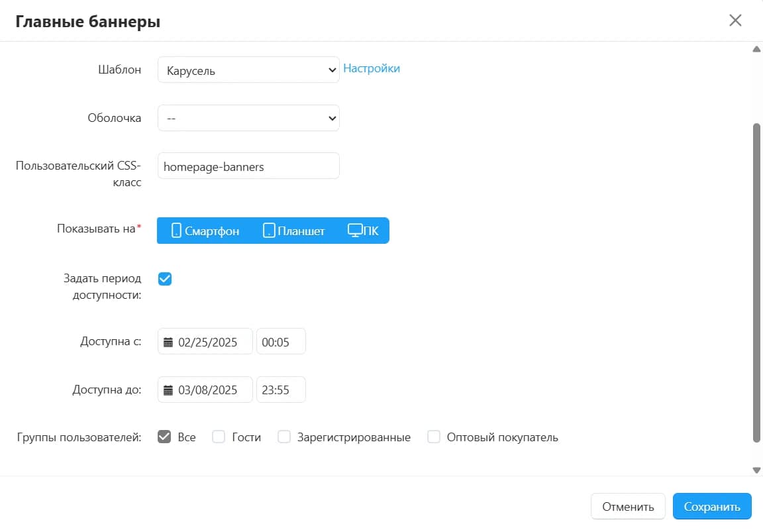
Task: Click the 23:55 end time field
Action: [281, 390]
